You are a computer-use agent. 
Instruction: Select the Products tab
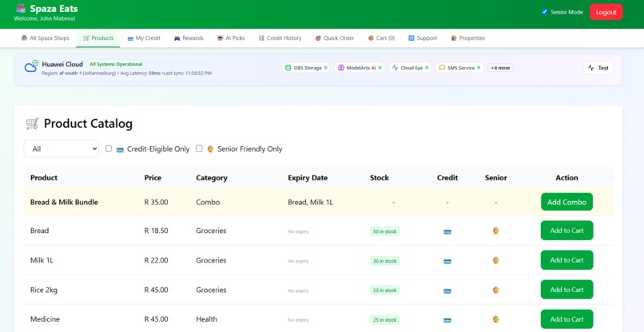point(97,38)
